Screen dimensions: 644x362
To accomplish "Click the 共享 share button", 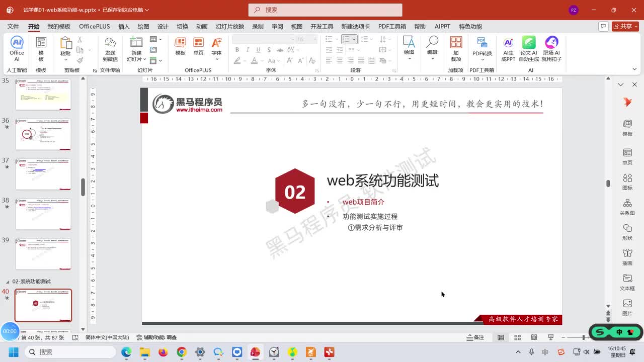I will pos(625,26).
